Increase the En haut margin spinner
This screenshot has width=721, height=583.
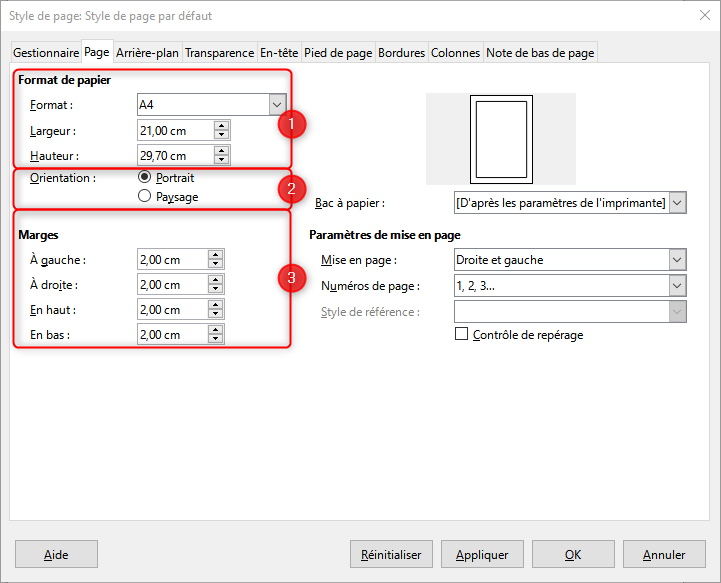216,305
